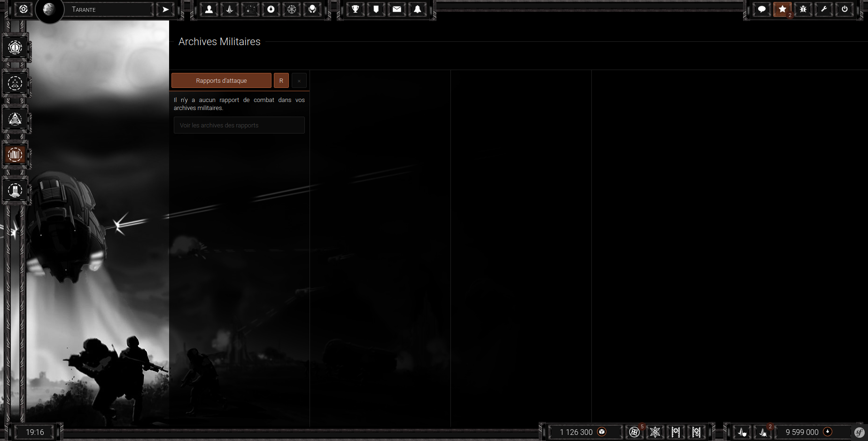Open the gear icon with badge 5

tap(635, 432)
